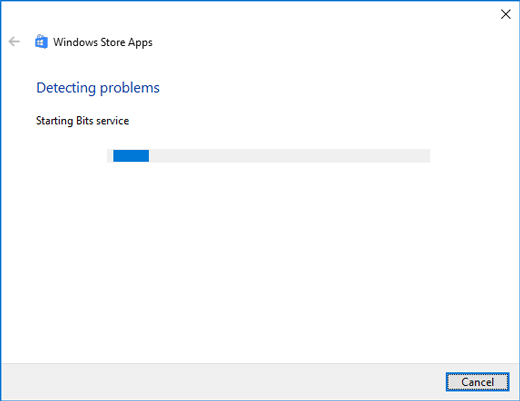
Task: Go back using the back arrow
Action: [x=14, y=42]
